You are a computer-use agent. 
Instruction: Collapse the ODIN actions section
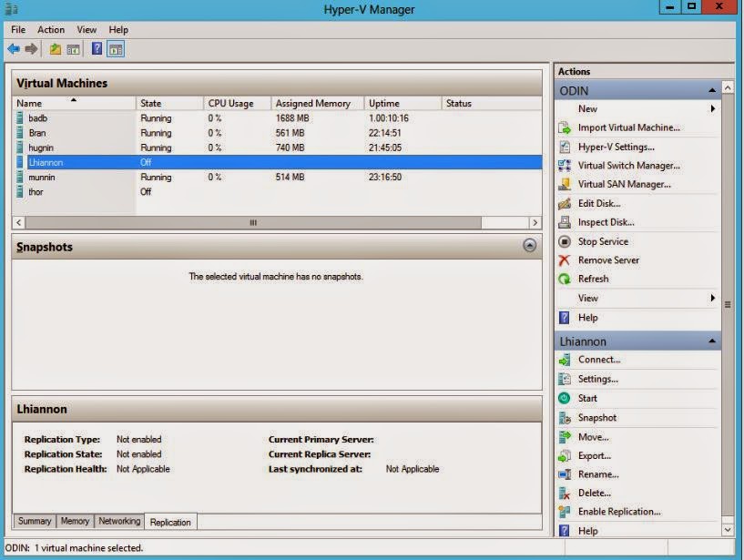point(712,90)
